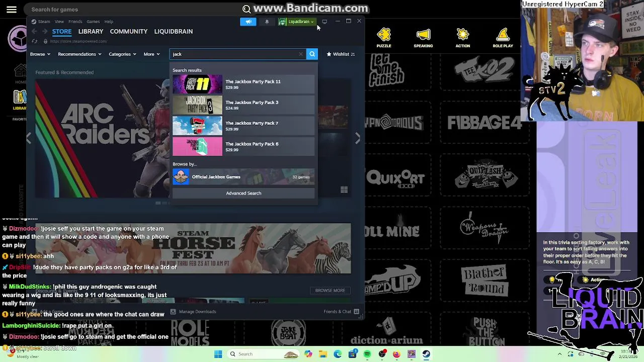Open Official Jackbox Games browse entry

pyautogui.click(x=244, y=177)
